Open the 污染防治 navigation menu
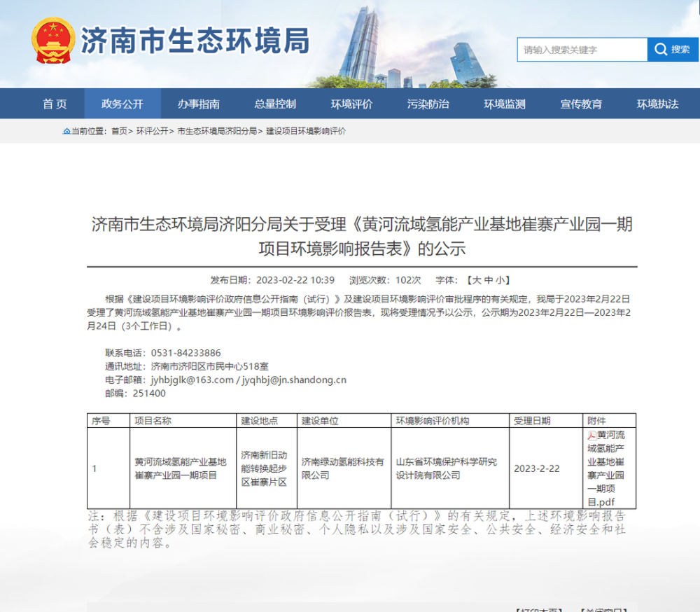This screenshot has width=700, height=612. click(428, 104)
